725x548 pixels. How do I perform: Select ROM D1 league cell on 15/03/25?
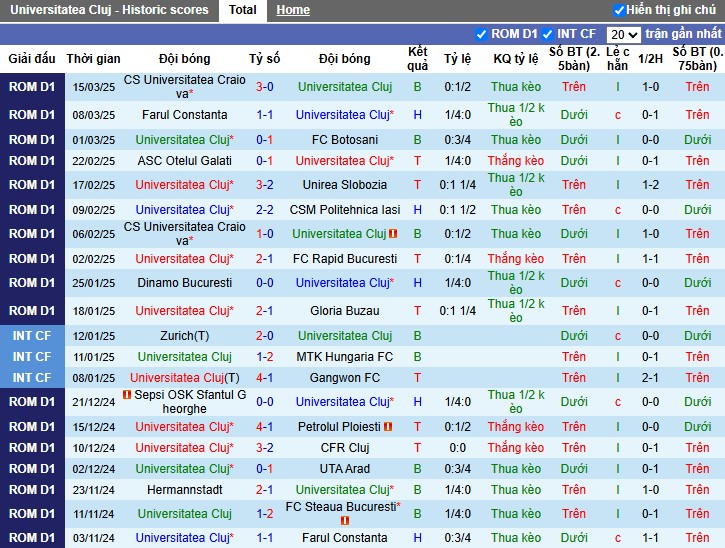pos(32,86)
